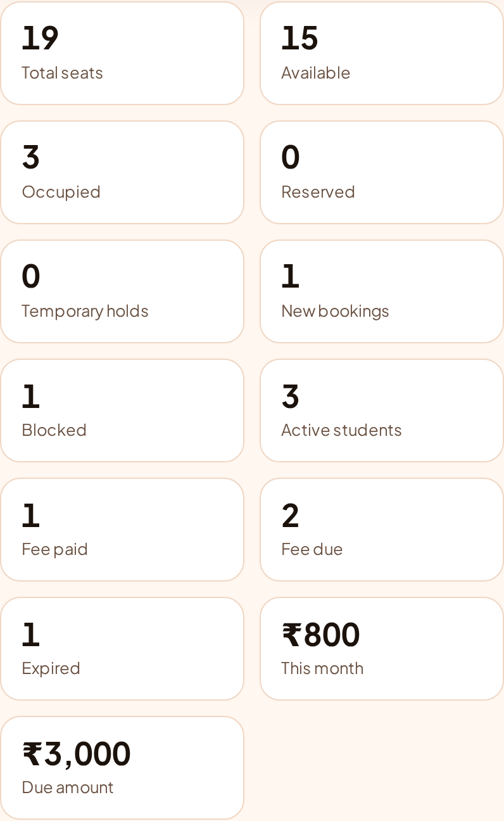View the Temporary holds card

(122, 291)
